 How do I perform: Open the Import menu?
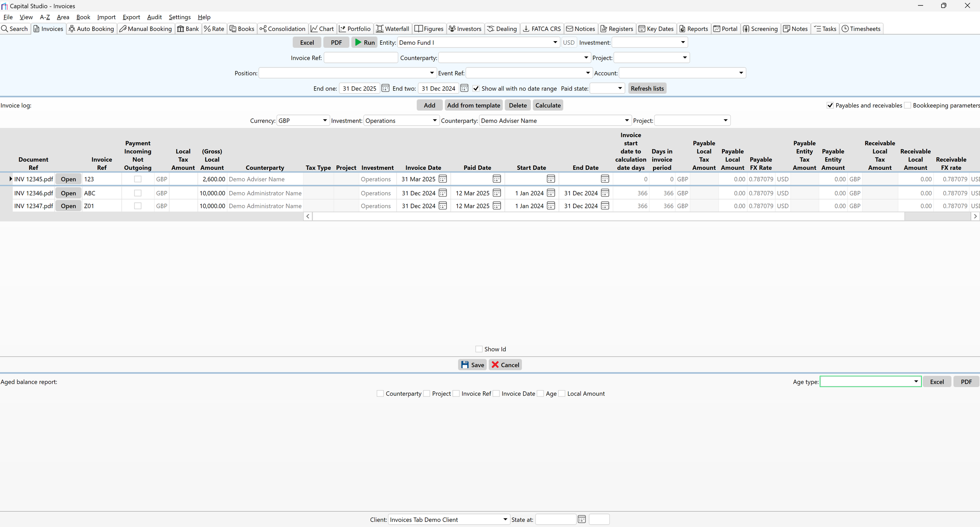click(x=106, y=17)
